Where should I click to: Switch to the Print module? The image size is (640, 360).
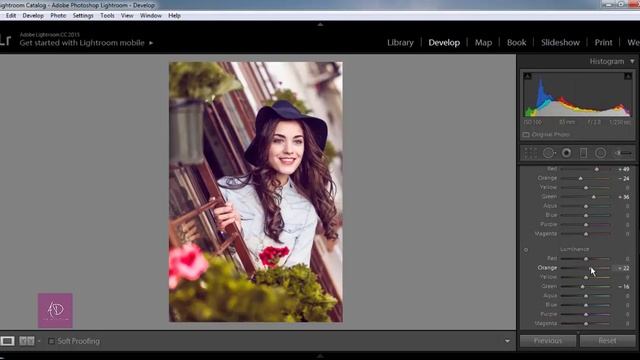(x=603, y=42)
